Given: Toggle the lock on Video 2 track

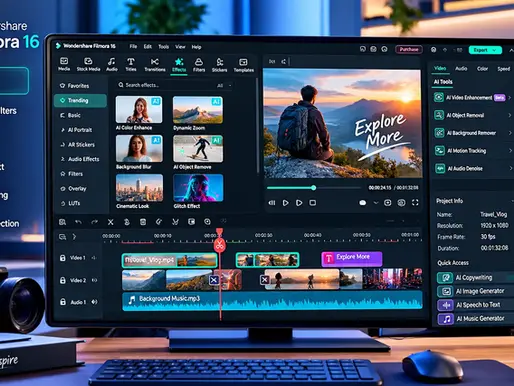Looking at the screenshot, I should pyautogui.click(x=62, y=280).
